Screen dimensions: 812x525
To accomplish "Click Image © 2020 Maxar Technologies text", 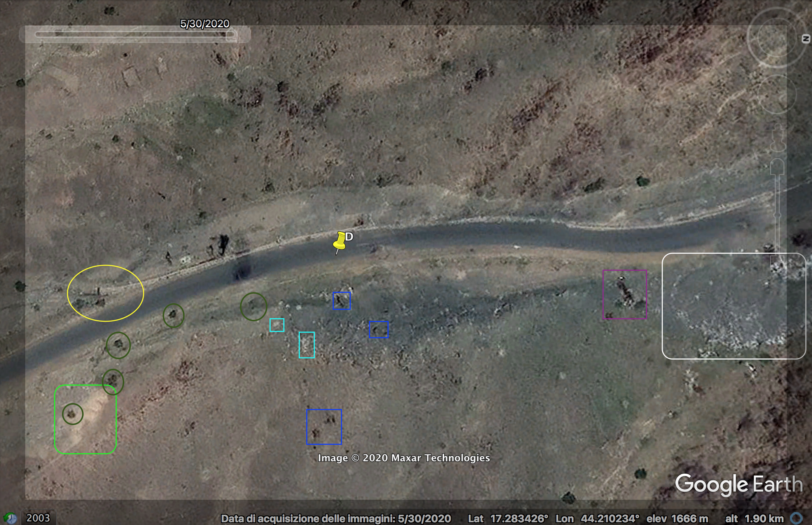I will coord(404,458).
